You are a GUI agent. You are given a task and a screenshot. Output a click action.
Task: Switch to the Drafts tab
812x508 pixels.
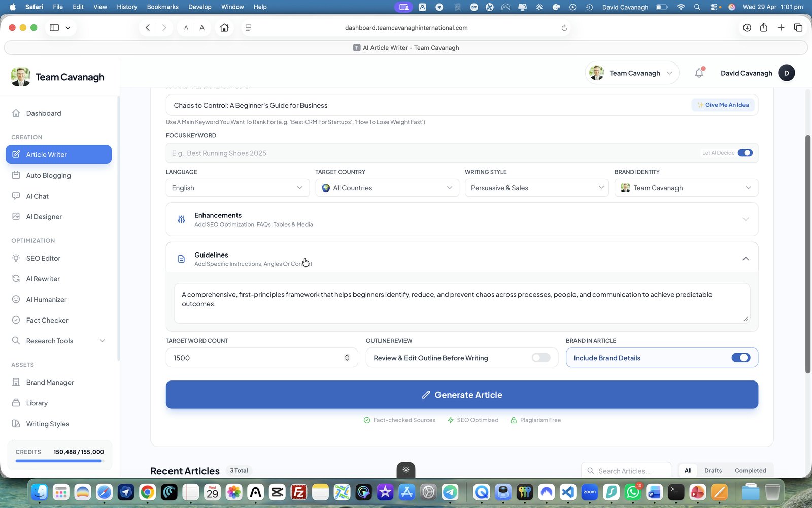(713, 471)
